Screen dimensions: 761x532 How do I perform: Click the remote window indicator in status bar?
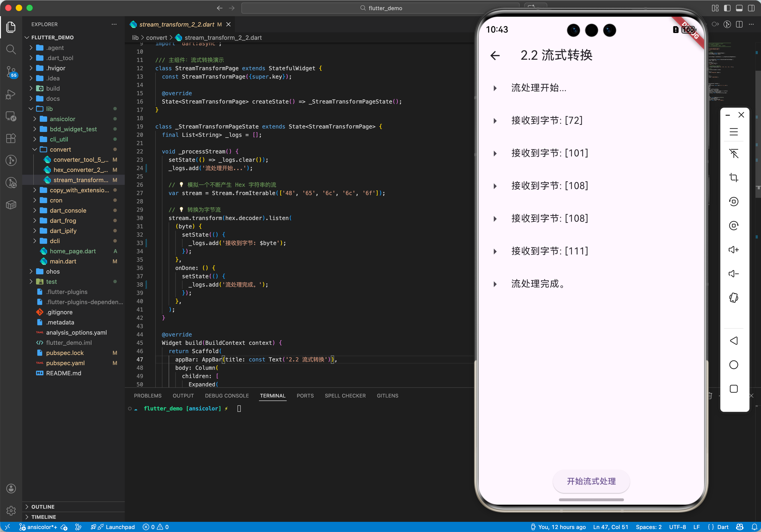[x=7, y=527]
